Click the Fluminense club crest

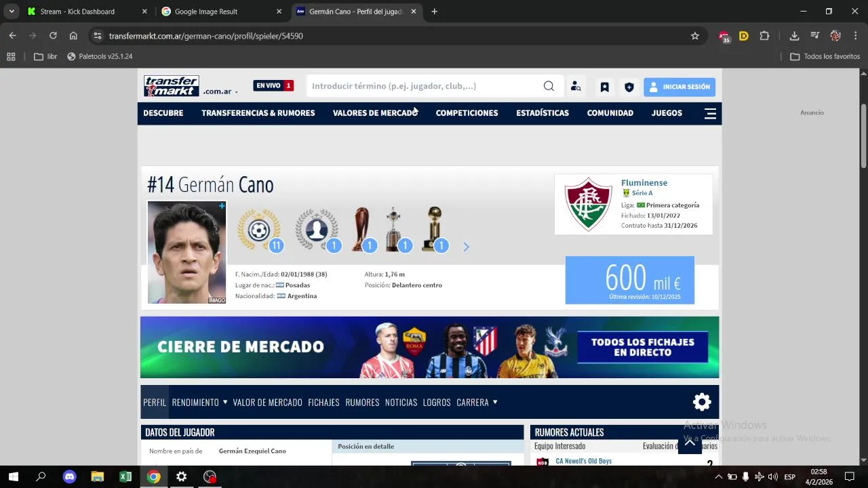[588, 204]
